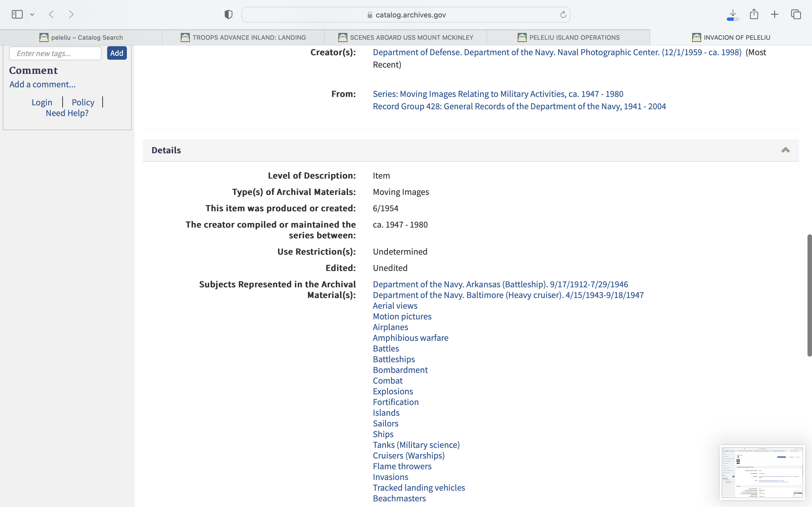Image resolution: width=812 pixels, height=507 pixels.
Task: Go back with the back arrow
Action: 51,14
